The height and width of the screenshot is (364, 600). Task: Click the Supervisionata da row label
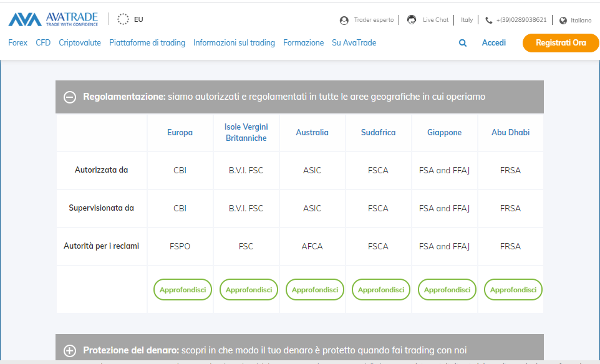point(101,208)
